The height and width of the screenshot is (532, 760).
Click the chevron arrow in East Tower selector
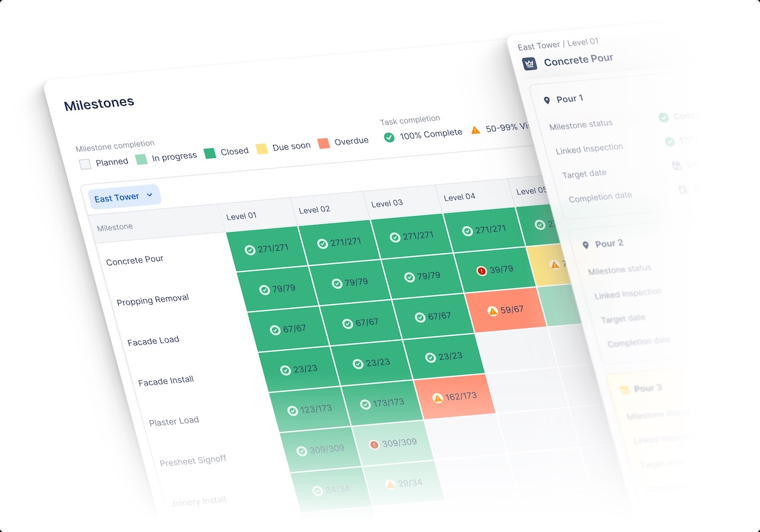pos(150,195)
